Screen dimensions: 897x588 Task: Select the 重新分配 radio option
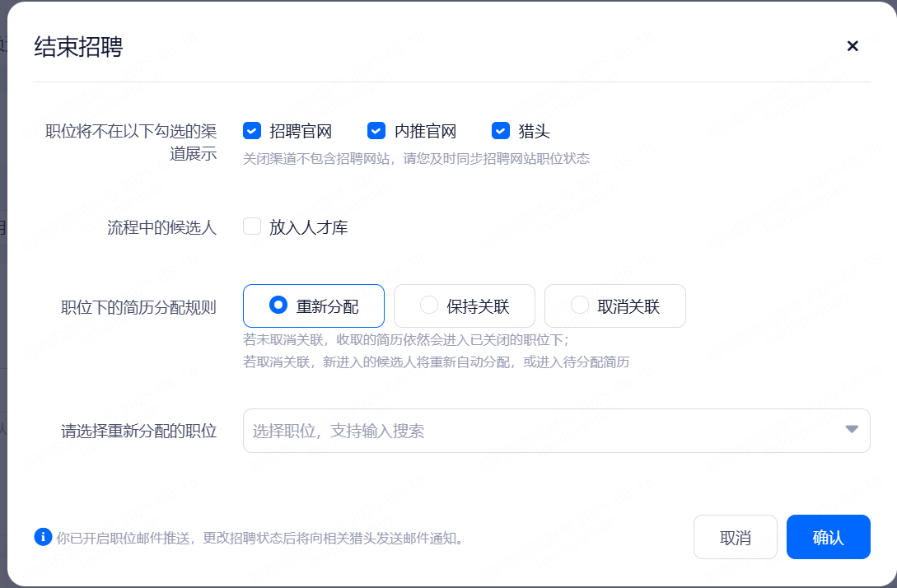tap(278, 306)
